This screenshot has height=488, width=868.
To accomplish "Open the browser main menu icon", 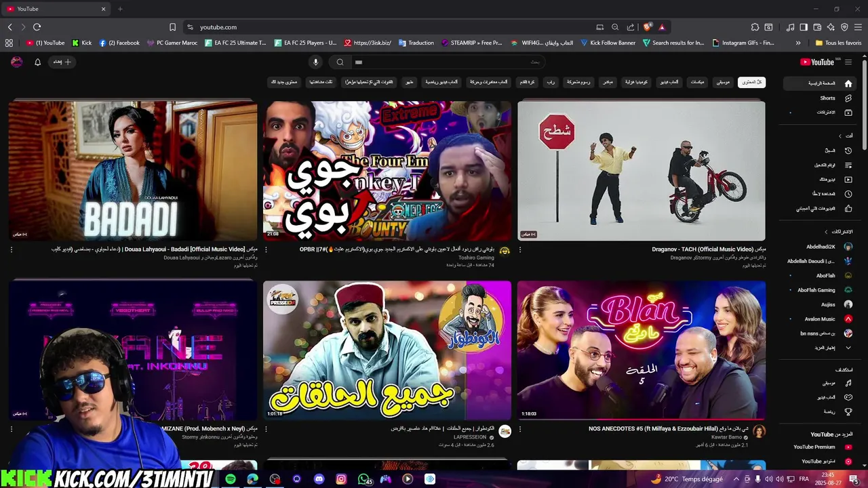I will tap(859, 27).
